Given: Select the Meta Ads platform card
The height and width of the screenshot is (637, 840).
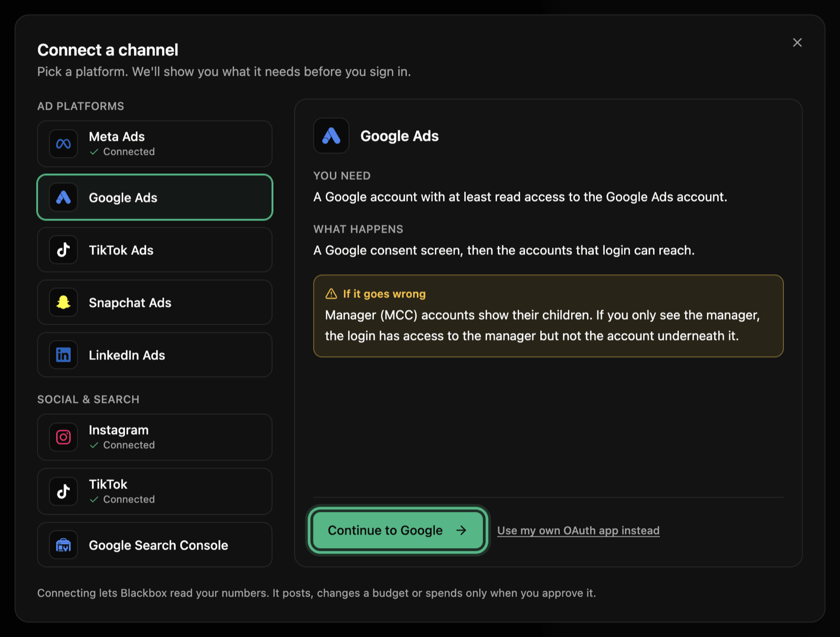Looking at the screenshot, I should point(155,144).
